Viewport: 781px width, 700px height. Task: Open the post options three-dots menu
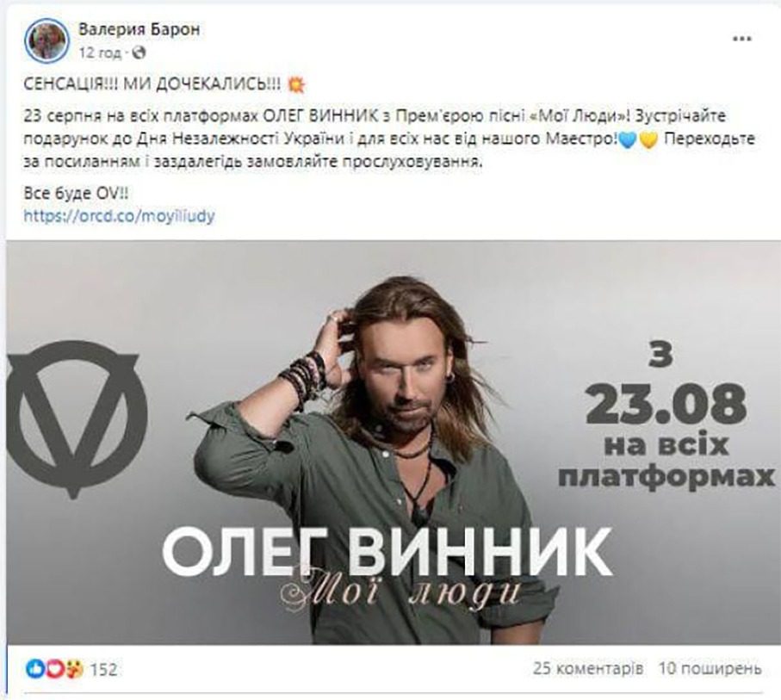(741, 39)
